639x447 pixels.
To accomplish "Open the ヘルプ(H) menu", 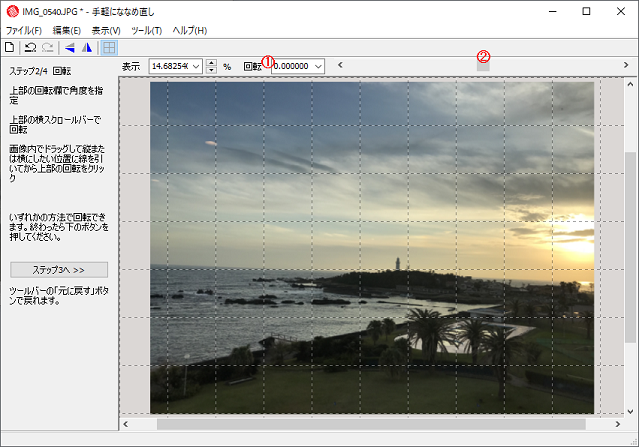I will click(190, 31).
